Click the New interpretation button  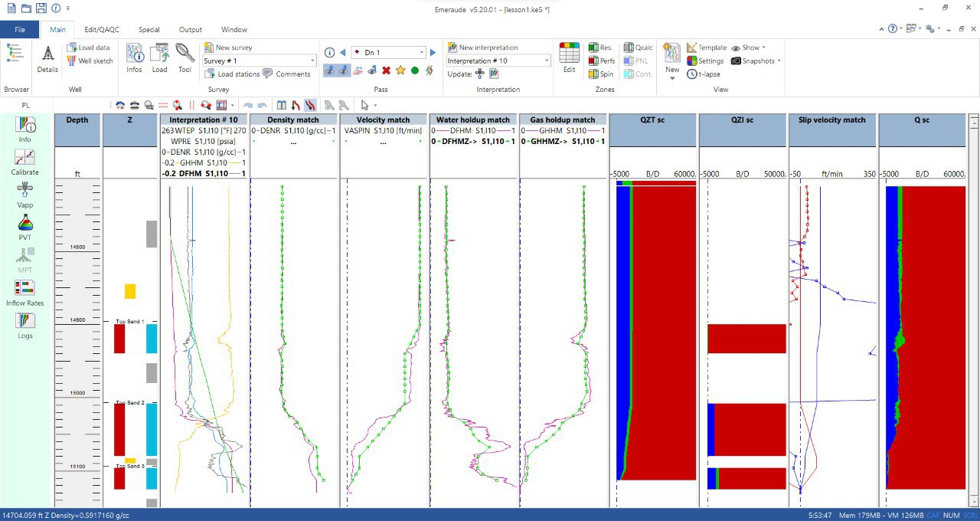(x=482, y=48)
